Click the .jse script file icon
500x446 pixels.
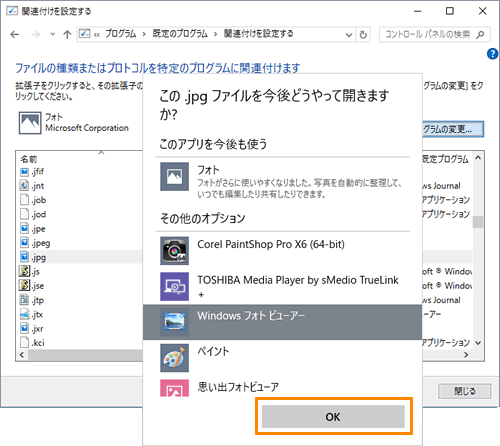pos(24,285)
